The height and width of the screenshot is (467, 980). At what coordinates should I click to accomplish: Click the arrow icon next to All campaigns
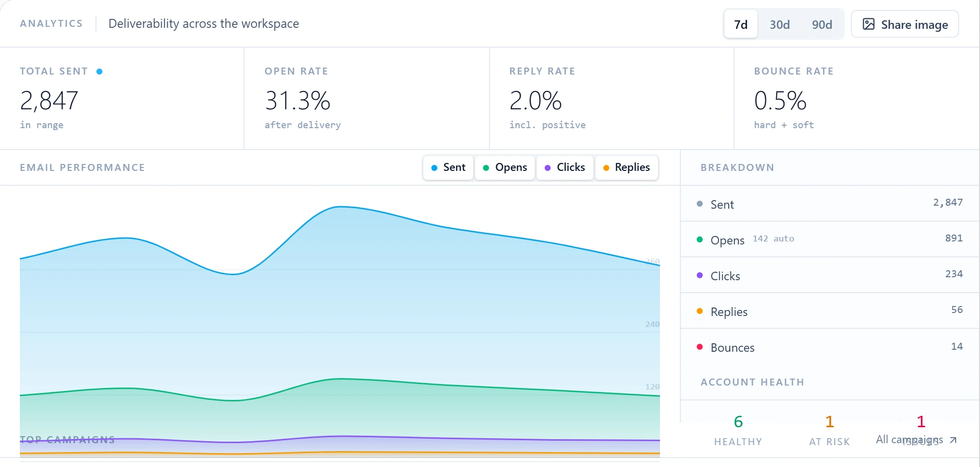click(x=953, y=440)
